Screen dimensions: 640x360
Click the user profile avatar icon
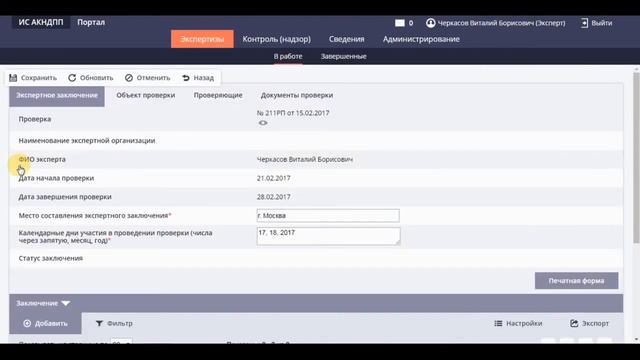coord(430,23)
